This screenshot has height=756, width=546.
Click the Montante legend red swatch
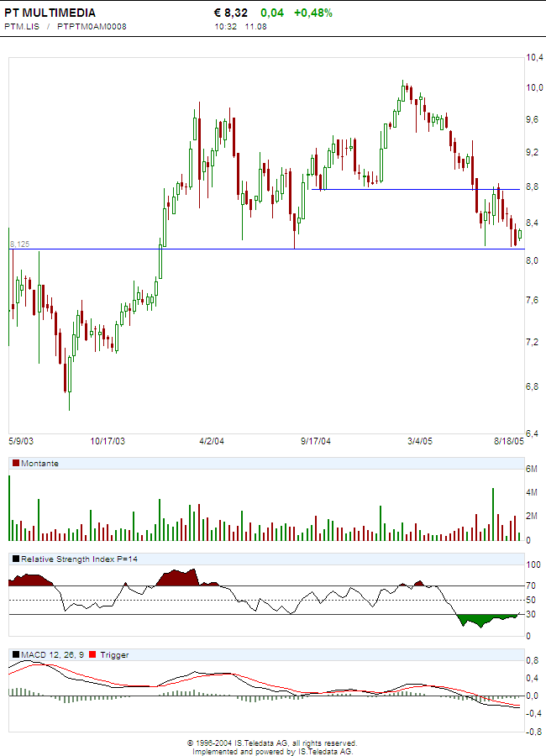(x=16, y=463)
